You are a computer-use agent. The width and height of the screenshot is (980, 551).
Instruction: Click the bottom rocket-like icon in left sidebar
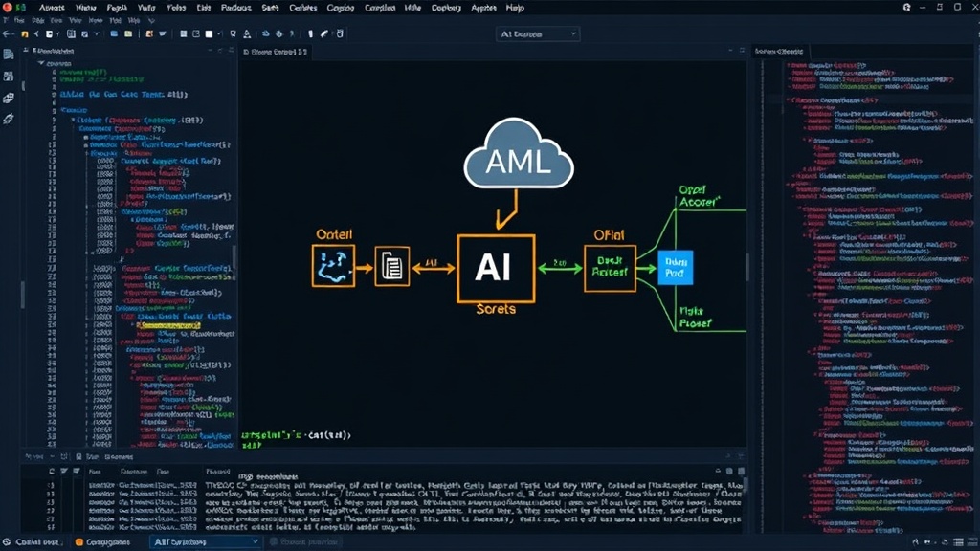pos(8,118)
